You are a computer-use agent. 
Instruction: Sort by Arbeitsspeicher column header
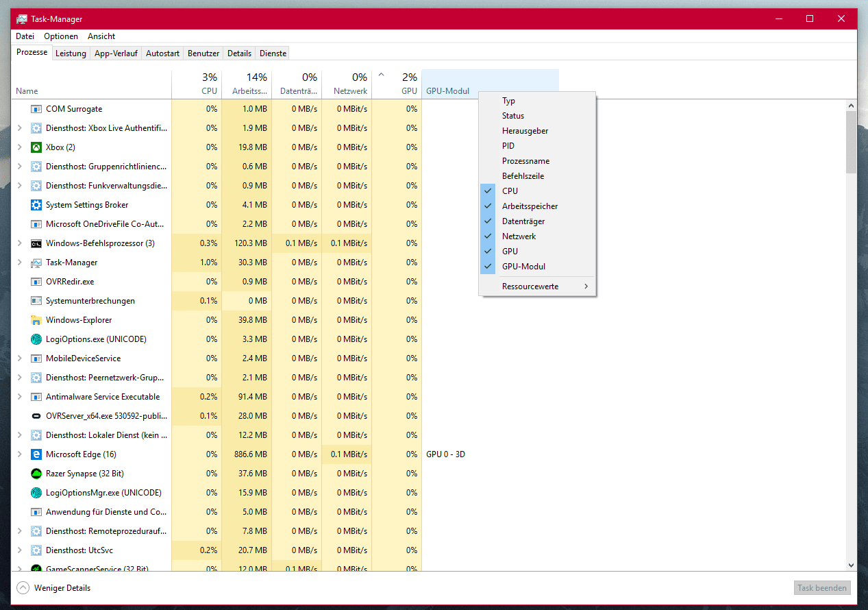(247, 84)
